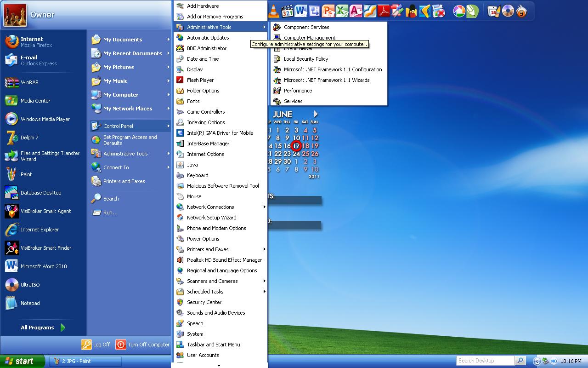Open the Run... dialog
588x368 pixels.
130,213
